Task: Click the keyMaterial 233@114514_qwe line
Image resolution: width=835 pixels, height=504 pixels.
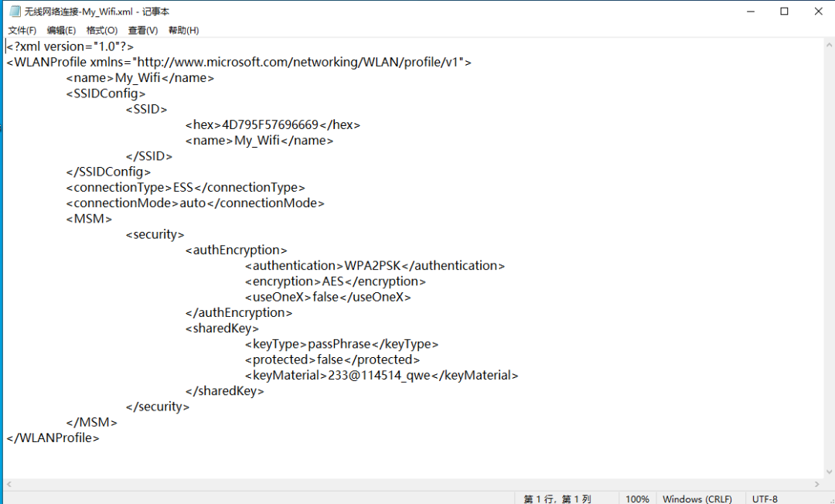Action: click(x=382, y=375)
